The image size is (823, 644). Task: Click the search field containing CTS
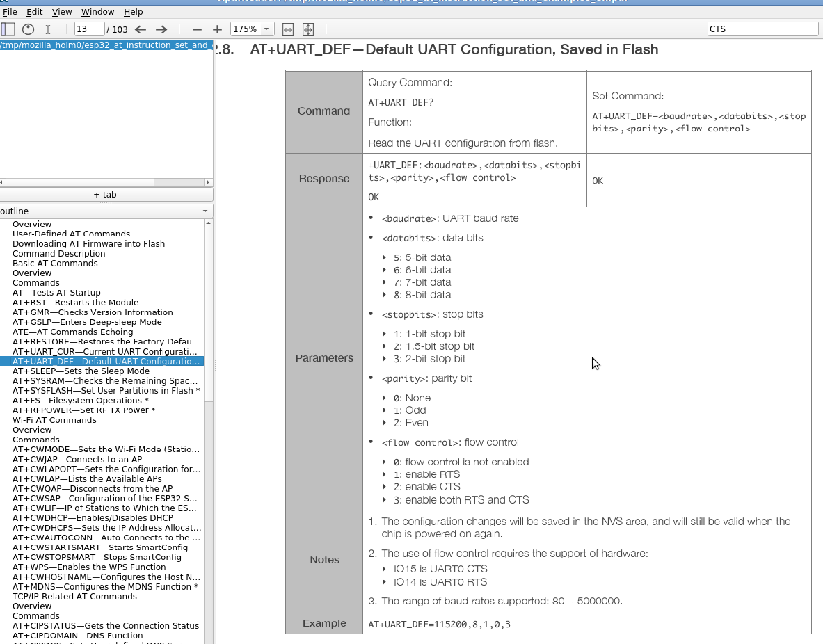(762, 29)
